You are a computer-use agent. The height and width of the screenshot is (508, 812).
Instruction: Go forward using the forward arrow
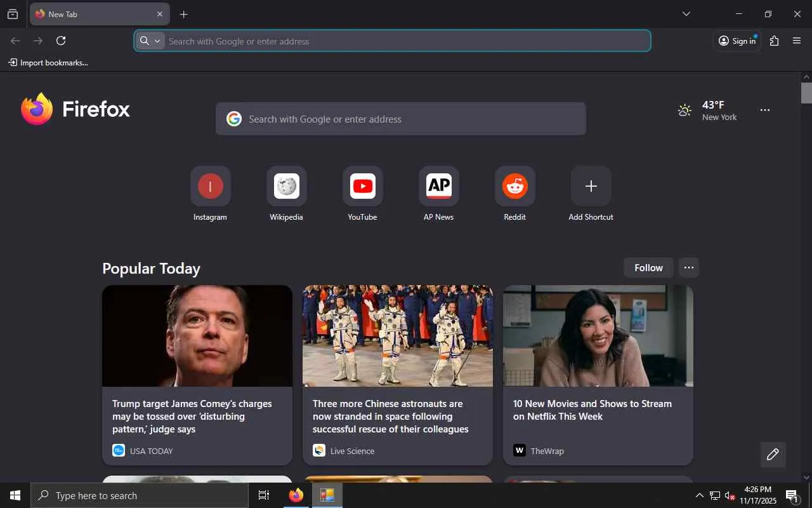[x=38, y=41]
